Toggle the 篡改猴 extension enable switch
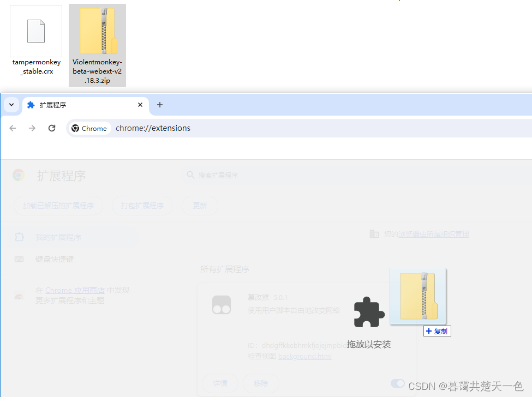This screenshot has width=532, height=397. [x=398, y=383]
